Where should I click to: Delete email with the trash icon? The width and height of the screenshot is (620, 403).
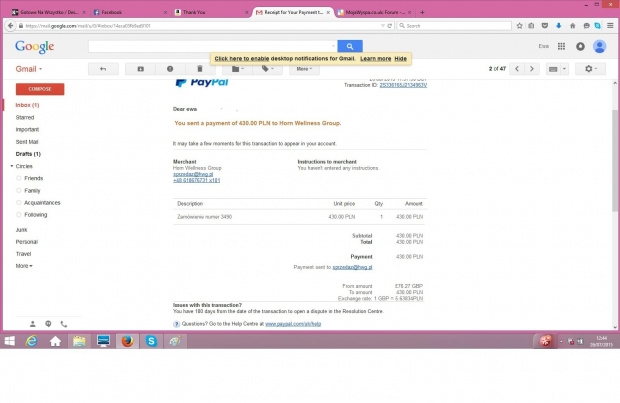[200, 69]
